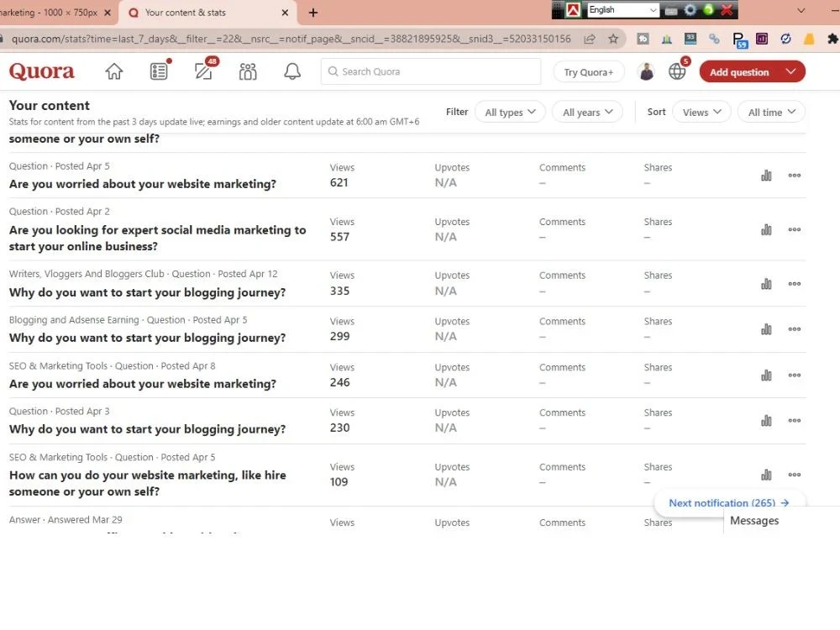This screenshot has width=840, height=630.
Task: Go to Next notification (265)
Action: point(728,503)
